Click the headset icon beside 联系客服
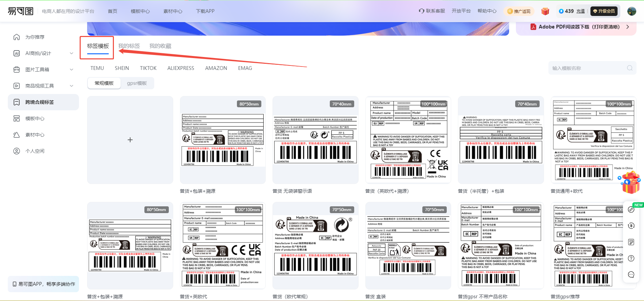 coord(422,11)
